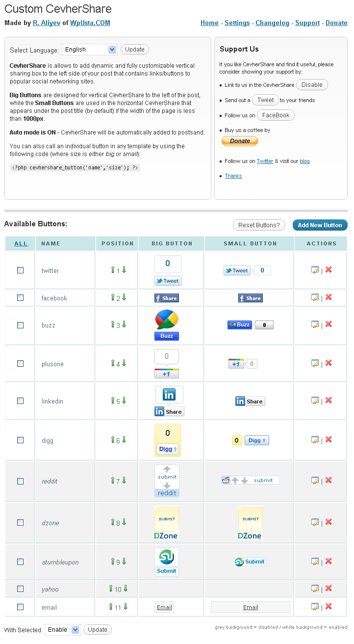Screen dimensions: 354x644
Task: Open edit icon for stumbleupon row
Action: (x=315, y=561)
